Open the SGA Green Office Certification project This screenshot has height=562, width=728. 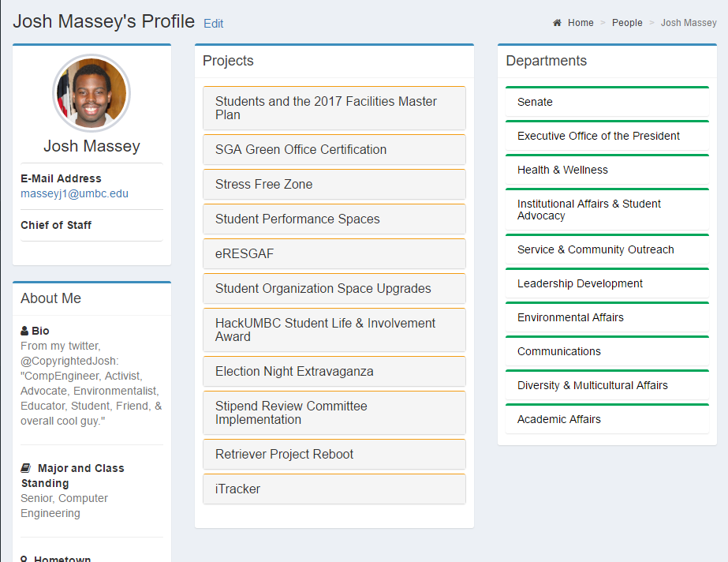click(301, 149)
